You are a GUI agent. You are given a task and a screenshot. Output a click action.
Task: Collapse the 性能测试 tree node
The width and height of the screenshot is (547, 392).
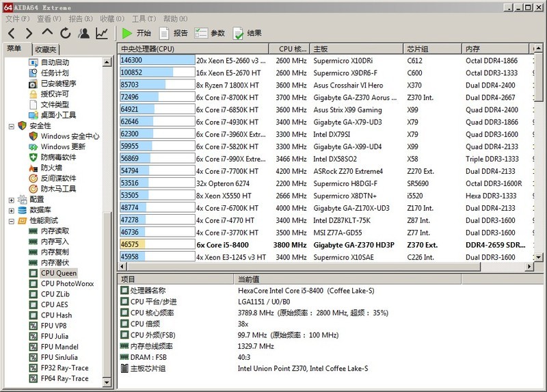(x=11, y=221)
